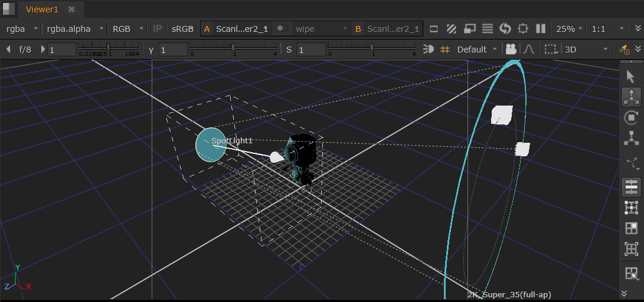Viewport: 644px width, 302px height.
Task: Activate the Translate (move) tool
Action: tap(631, 97)
